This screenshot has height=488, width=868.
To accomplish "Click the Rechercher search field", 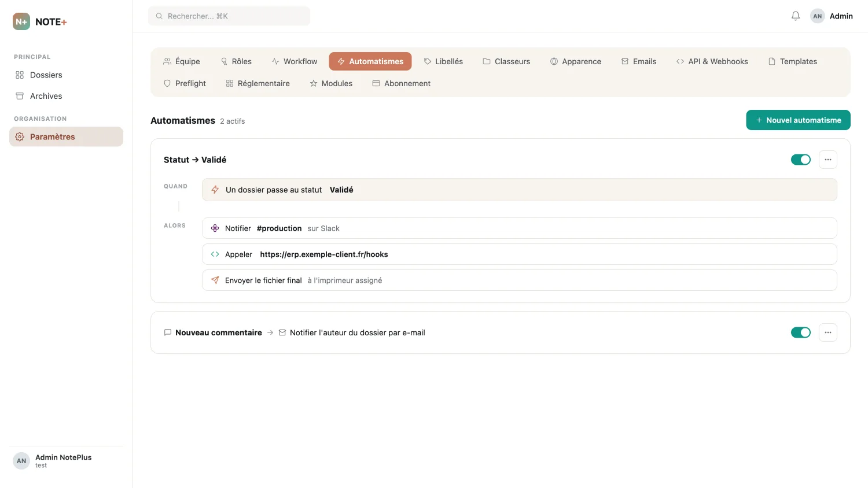I will pyautogui.click(x=229, y=16).
